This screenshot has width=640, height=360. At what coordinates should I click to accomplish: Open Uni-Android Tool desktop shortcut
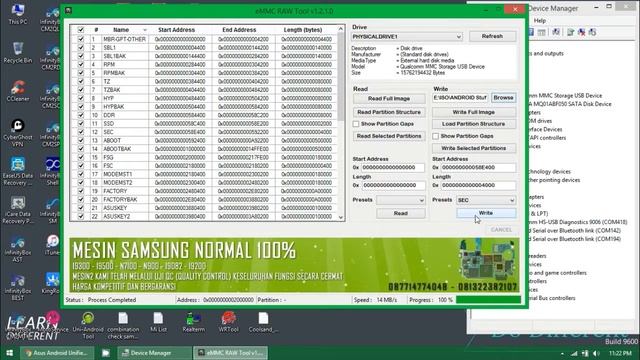pyautogui.click(x=88, y=325)
